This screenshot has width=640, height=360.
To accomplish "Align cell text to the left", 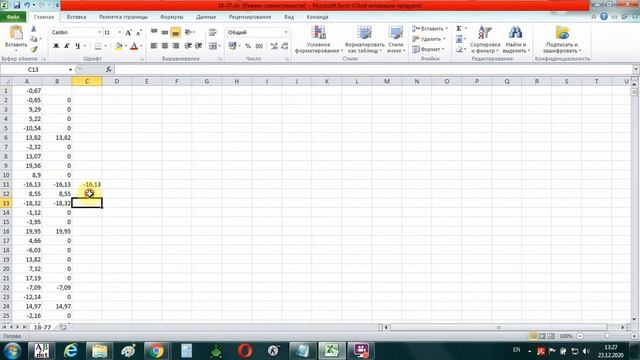I will pyautogui.click(x=154, y=46).
